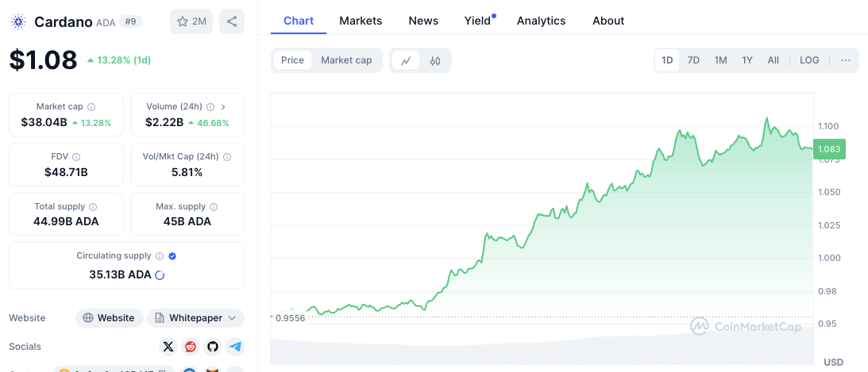Go to the Analytics tab

tap(541, 21)
